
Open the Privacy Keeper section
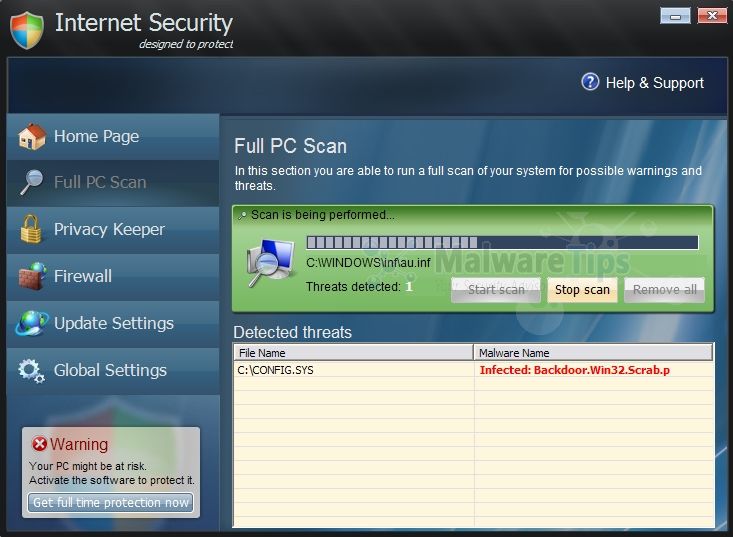pyautogui.click(x=109, y=229)
